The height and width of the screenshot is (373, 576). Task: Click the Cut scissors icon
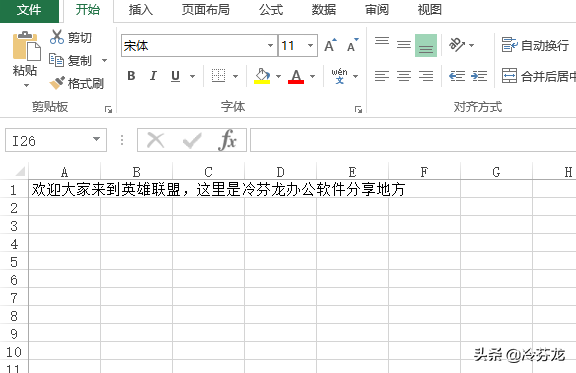point(57,37)
